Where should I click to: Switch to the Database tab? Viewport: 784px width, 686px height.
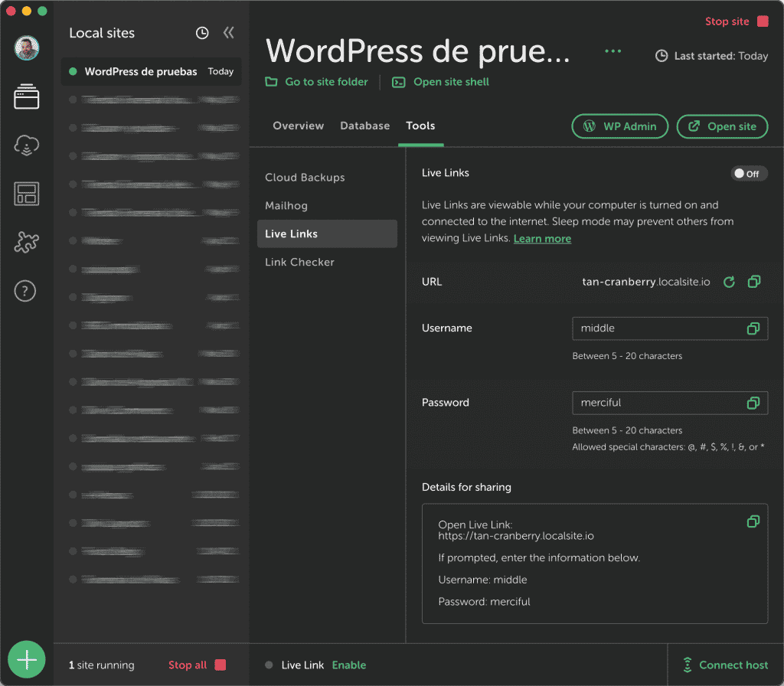364,126
